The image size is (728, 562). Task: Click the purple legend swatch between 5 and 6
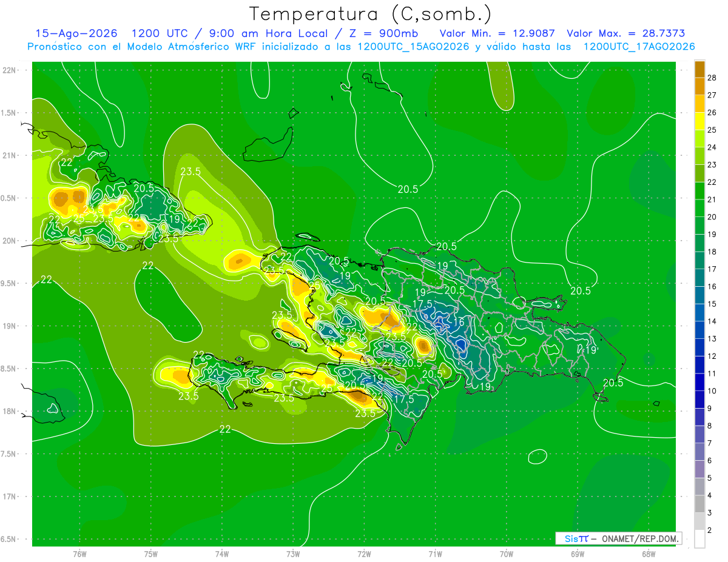pos(699,469)
